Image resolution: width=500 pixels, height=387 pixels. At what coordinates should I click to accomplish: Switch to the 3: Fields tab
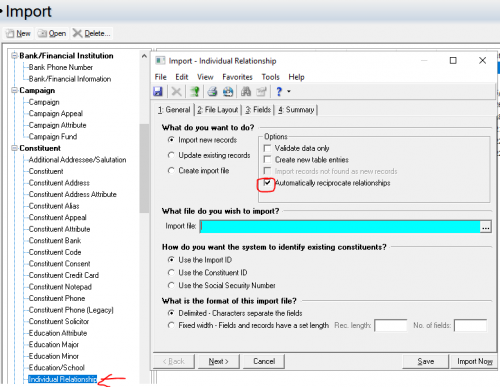[x=258, y=110]
